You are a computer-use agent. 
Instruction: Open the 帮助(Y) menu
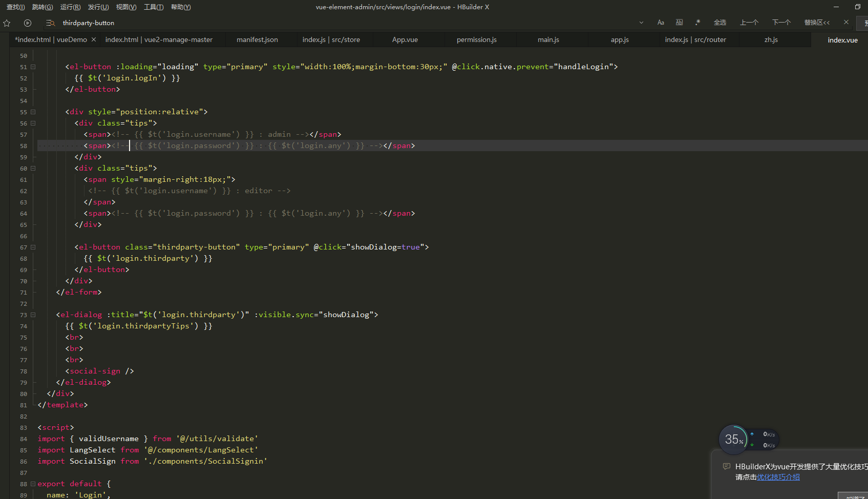(x=181, y=7)
